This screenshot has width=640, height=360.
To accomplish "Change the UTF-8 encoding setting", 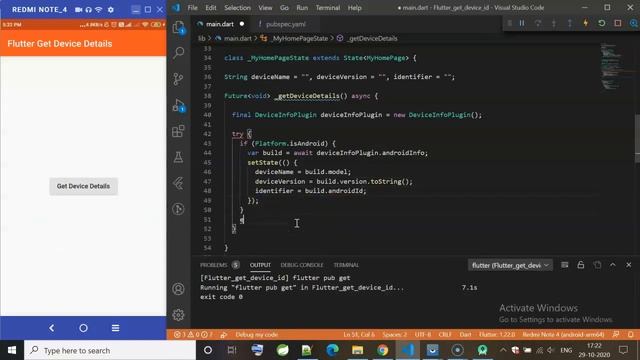I will pos(423,335).
